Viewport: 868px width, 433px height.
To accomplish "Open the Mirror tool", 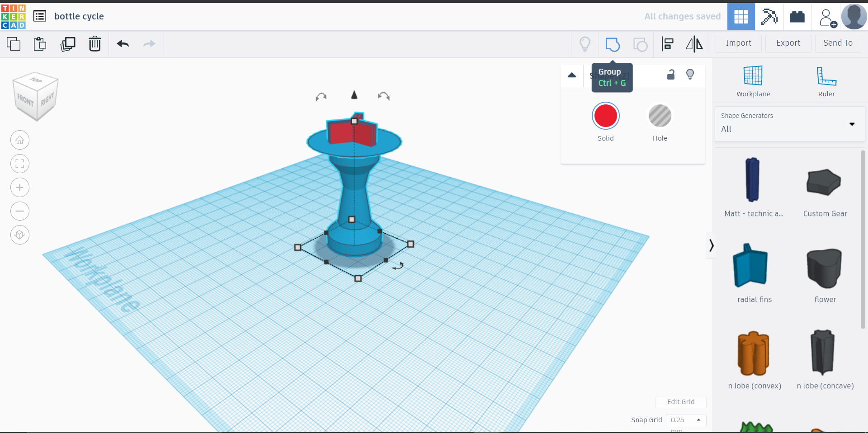I will [x=694, y=44].
